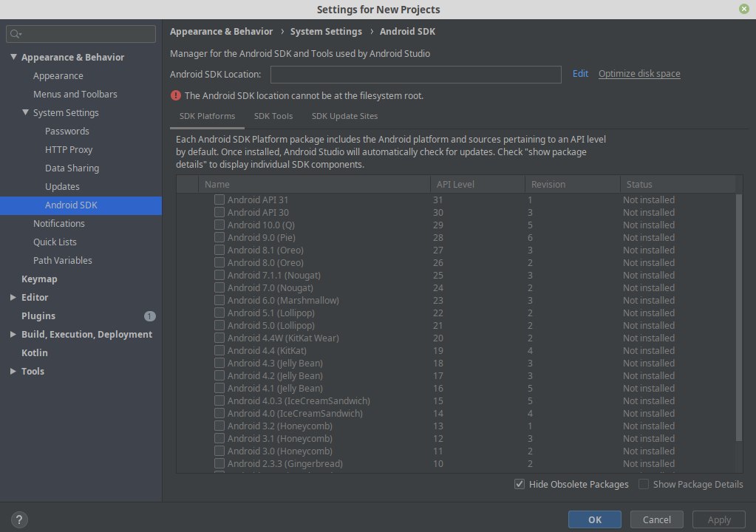This screenshot has height=532, width=756.
Task: Tick the Android 10.0 (Q) checkbox
Action: pos(219,225)
